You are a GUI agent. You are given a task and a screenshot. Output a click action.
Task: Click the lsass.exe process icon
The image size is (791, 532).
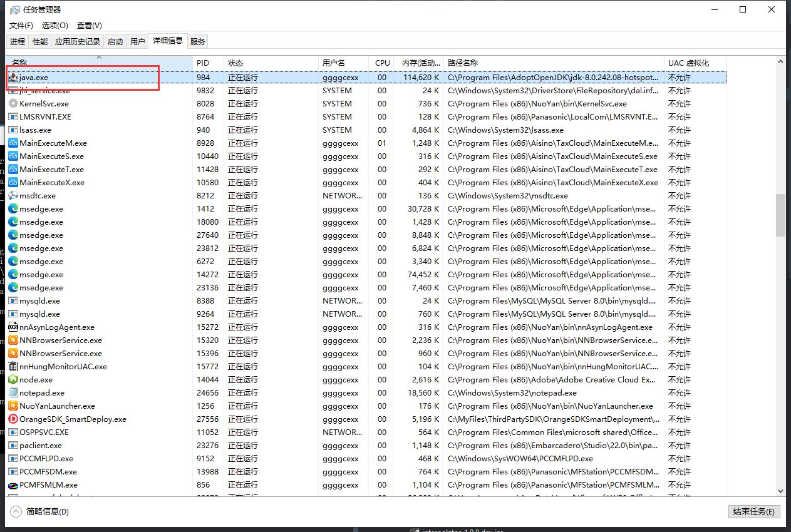click(13, 130)
